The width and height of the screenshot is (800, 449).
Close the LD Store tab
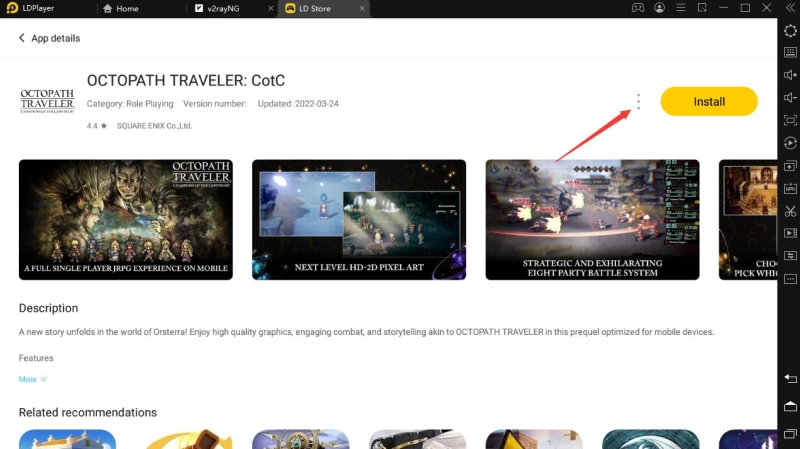pyautogui.click(x=362, y=8)
